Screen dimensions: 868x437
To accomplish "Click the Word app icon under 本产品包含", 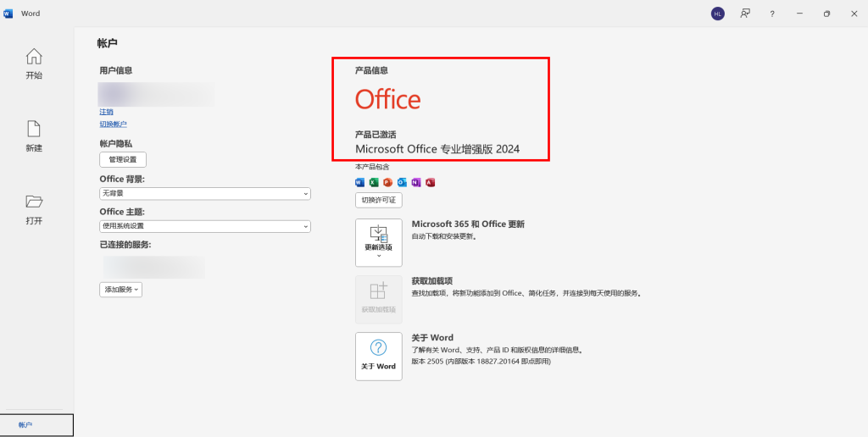I will 359,183.
